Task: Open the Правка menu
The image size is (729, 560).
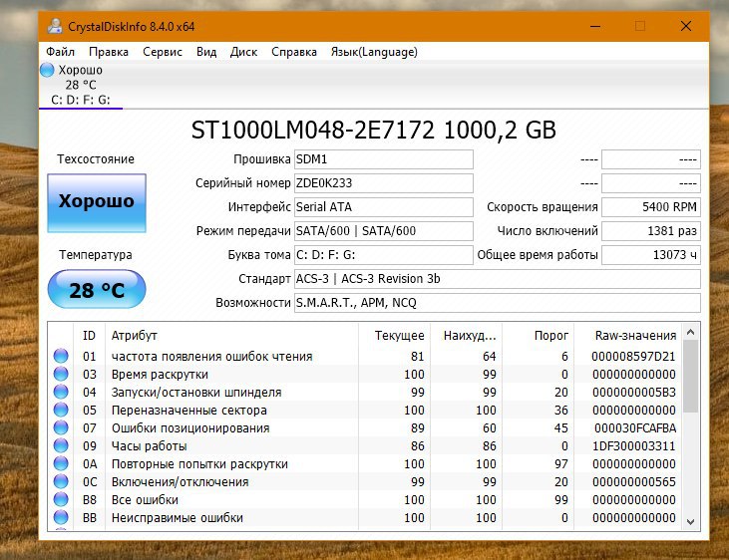Action: (109, 52)
